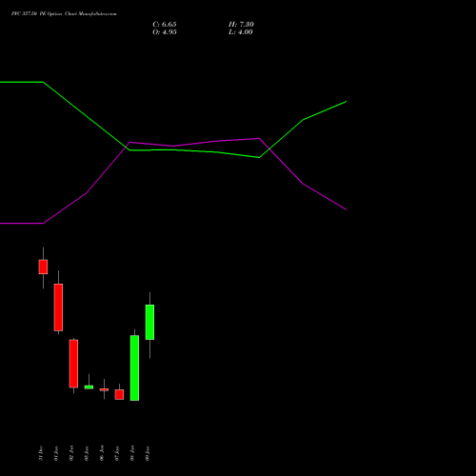Select the small red candlestick for 07 Jan
The width and height of the screenshot is (476, 476).
click(x=119, y=394)
